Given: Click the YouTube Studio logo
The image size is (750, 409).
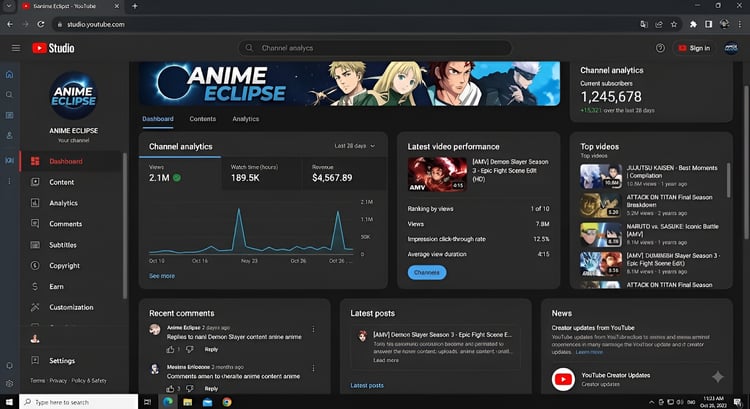Looking at the screenshot, I should pyautogui.click(x=54, y=48).
